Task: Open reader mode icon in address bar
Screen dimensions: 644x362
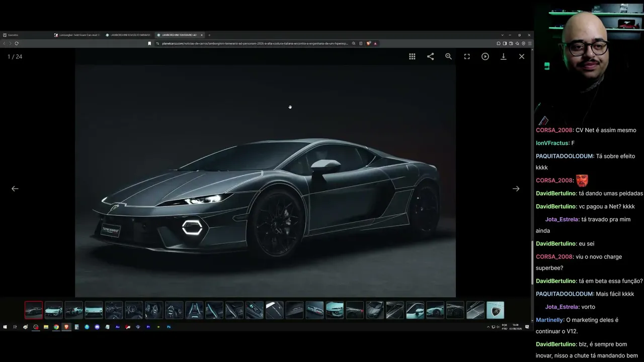Action: pos(361,43)
